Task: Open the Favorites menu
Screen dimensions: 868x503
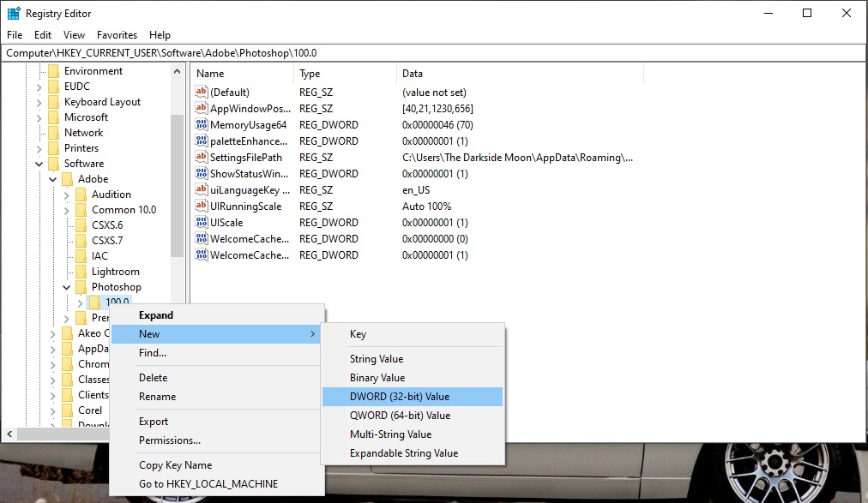Action: 117,35
